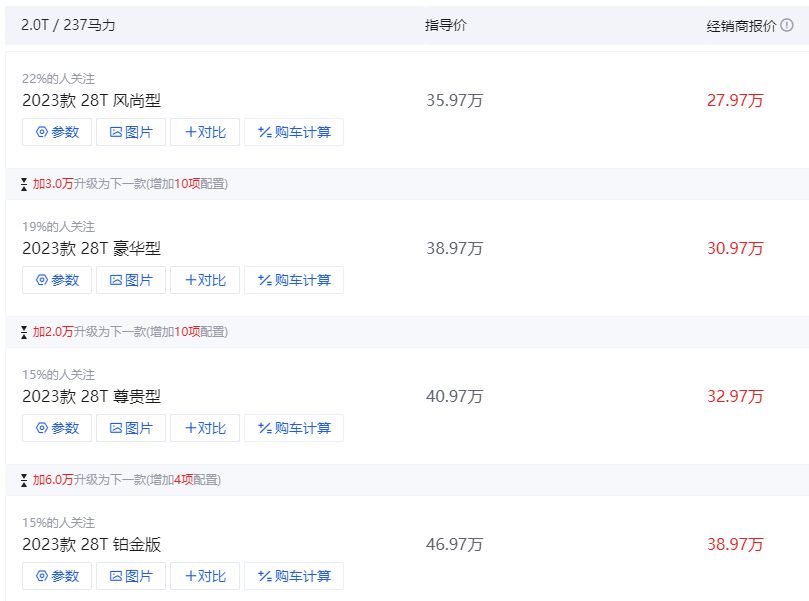Open 参数 for 2023款 28T 尊贵型
809x601 pixels.
[x=57, y=428]
